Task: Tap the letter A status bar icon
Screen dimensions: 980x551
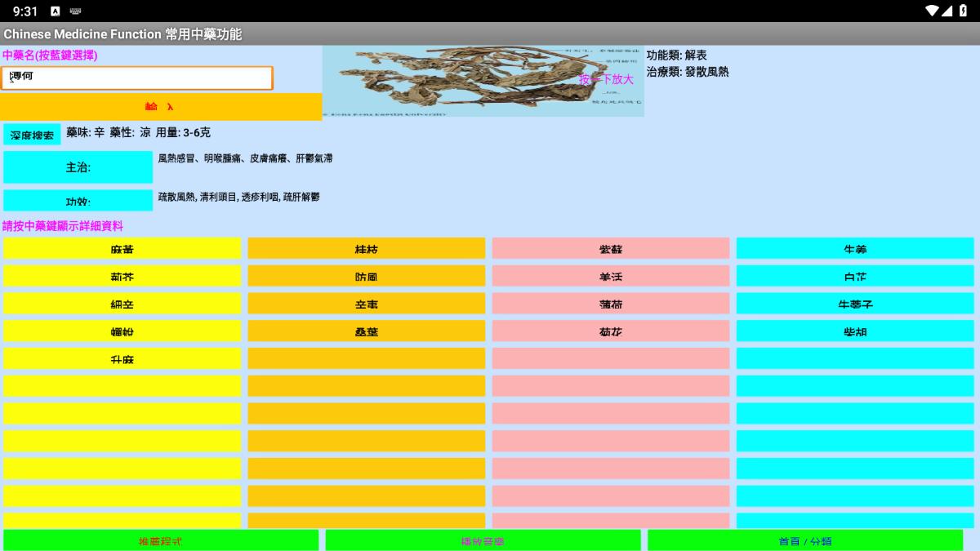Action: 55,11
